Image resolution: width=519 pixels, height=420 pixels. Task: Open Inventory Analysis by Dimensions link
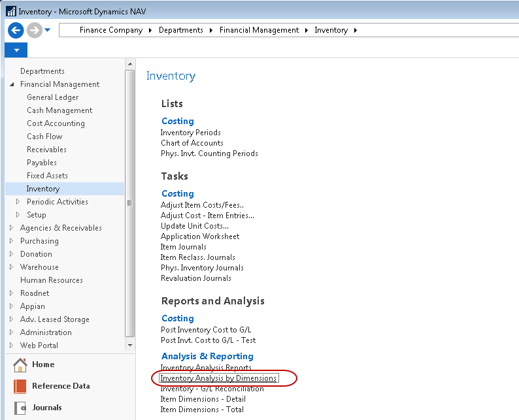(218, 378)
